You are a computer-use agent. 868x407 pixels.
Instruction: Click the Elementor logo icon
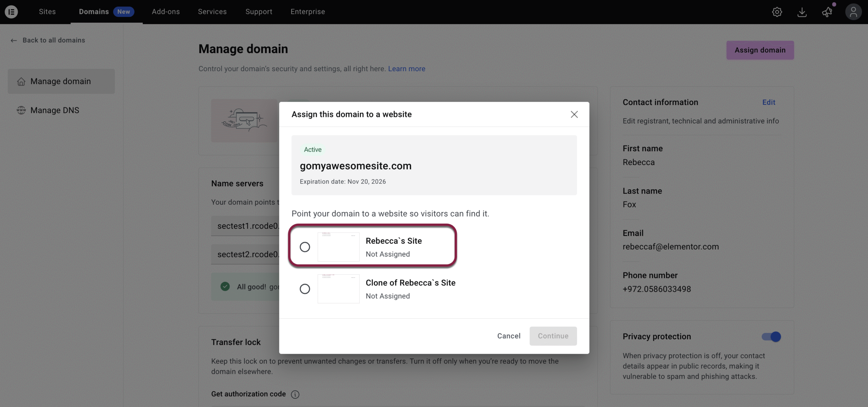coord(11,12)
